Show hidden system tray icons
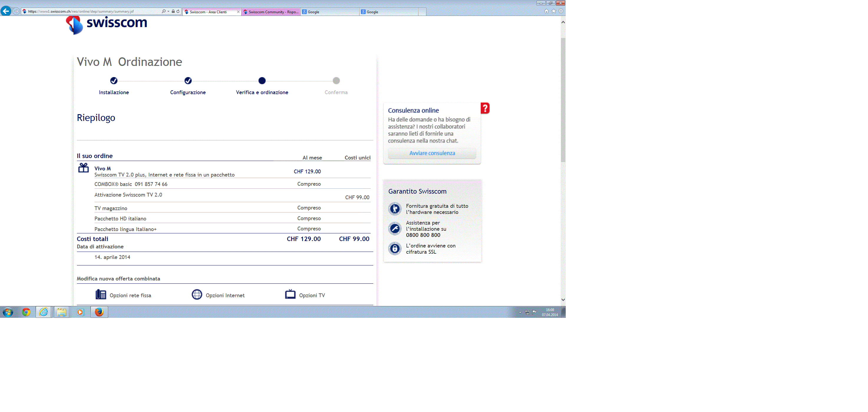The width and height of the screenshot is (868, 412). point(520,312)
